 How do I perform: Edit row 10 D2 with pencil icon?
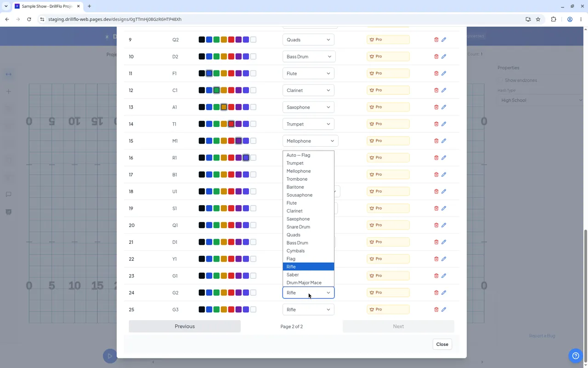point(444,57)
